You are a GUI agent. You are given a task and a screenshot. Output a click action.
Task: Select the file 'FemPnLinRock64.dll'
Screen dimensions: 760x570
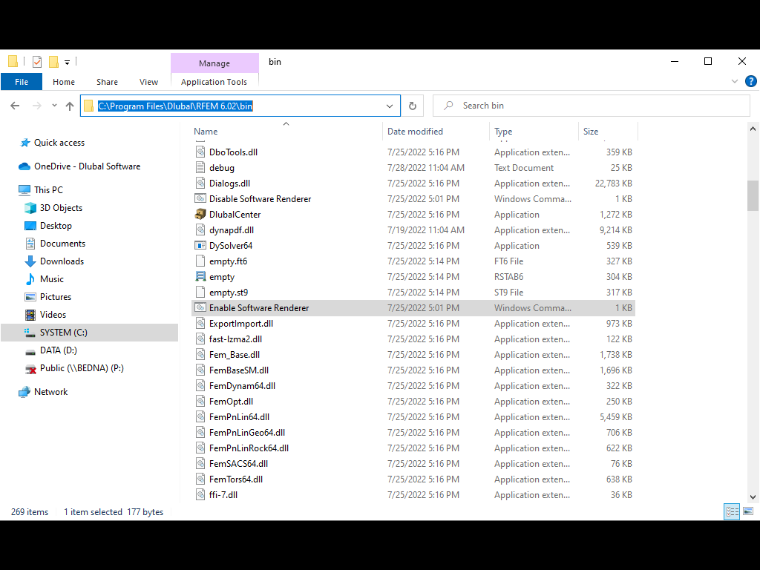[413, 448]
